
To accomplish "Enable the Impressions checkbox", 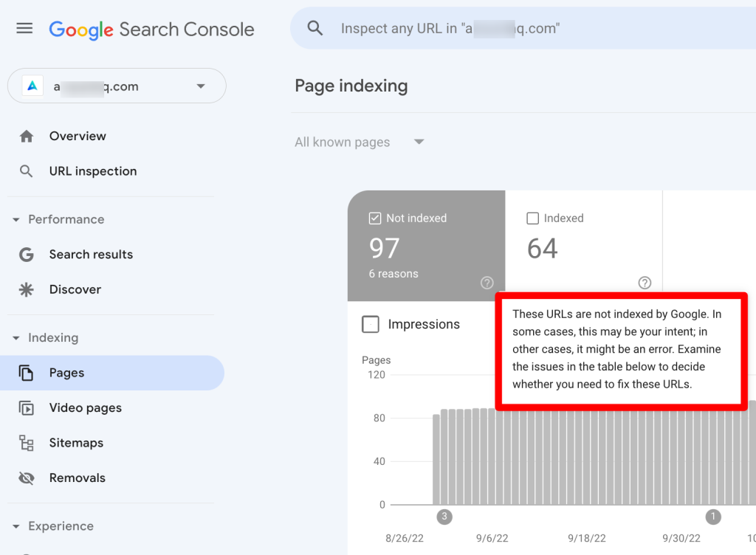I will pyautogui.click(x=371, y=324).
